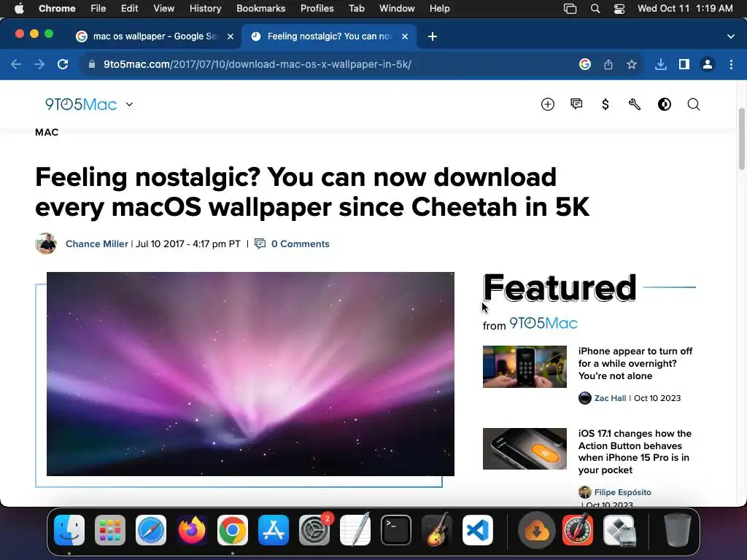747x560 pixels.
Task: Open the Trash in the dock
Action: pos(677,530)
